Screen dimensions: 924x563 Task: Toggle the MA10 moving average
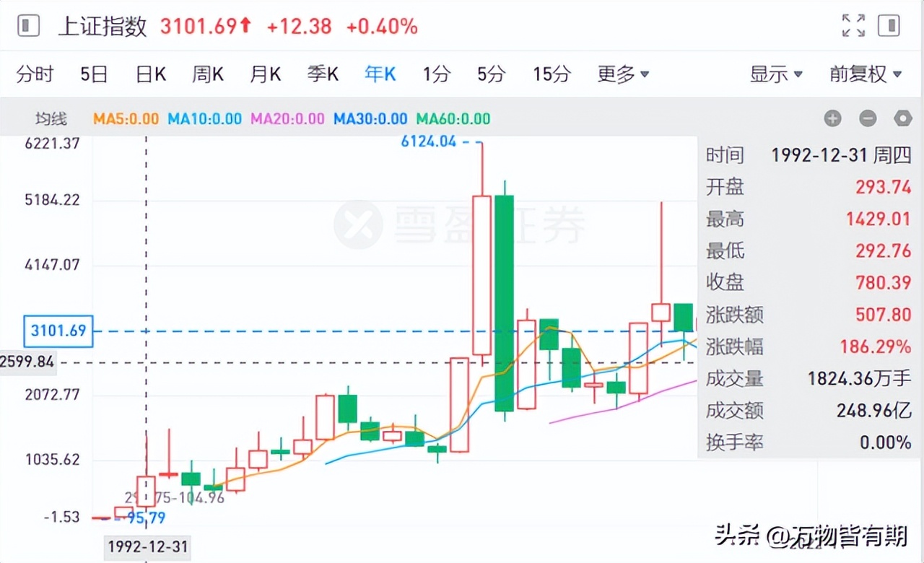(204, 118)
